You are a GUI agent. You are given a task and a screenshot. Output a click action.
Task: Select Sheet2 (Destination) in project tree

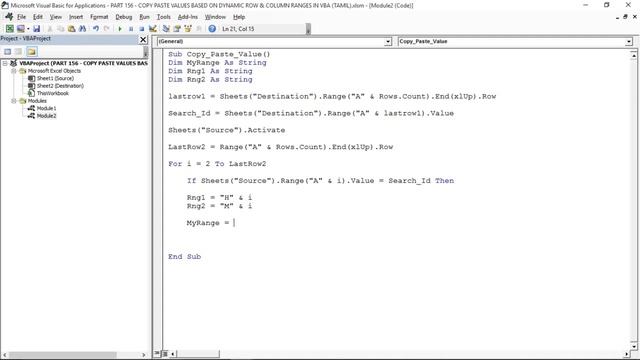[x=60, y=86]
